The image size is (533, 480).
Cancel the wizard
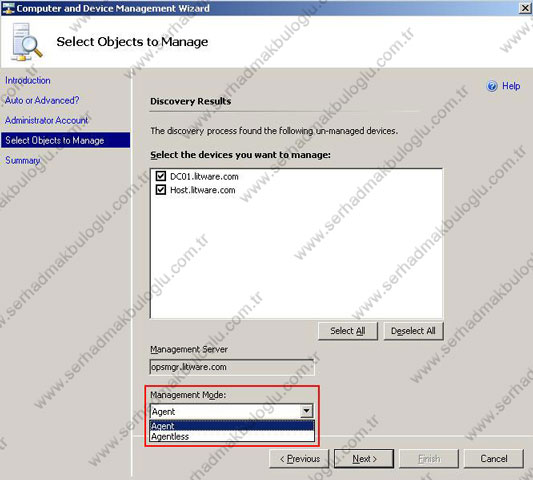point(494,459)
